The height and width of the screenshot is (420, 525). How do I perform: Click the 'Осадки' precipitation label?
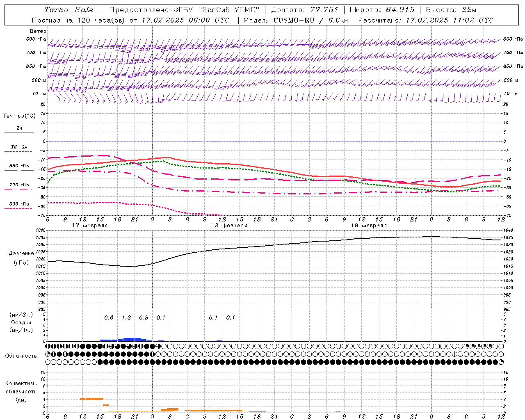coord(21,322)
